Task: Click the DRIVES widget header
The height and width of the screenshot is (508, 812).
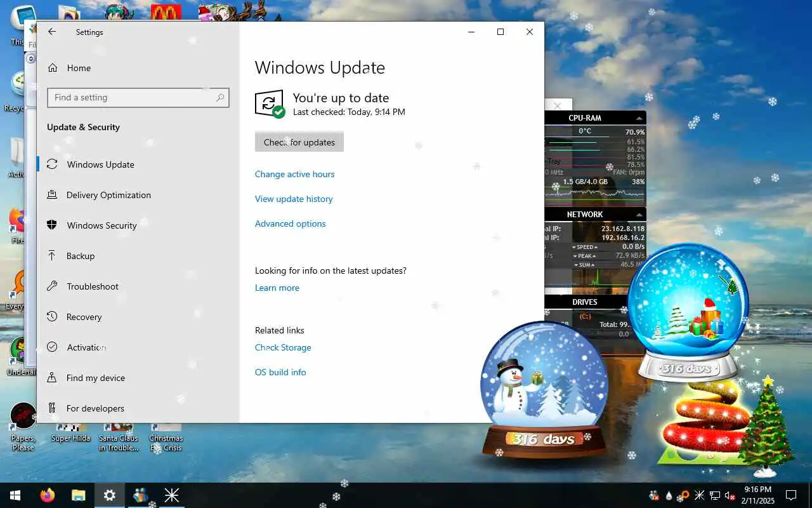Action: tap(584, 302)
